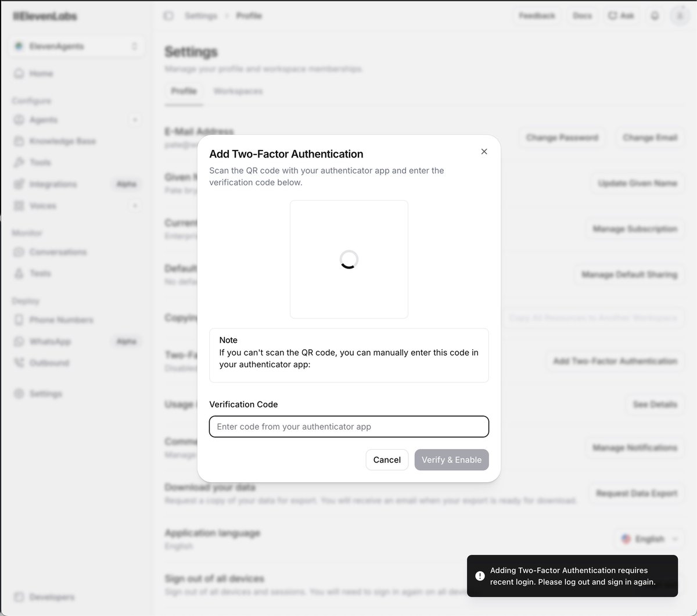Click the WhatsApp sidebar icon
The image size is (697, 616).
coord(19,341)
